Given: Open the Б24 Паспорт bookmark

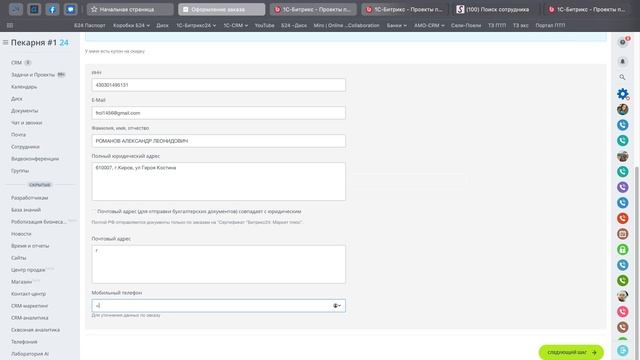Looking at the screenshot, I should pyautogui.click(x=90, y=25).
